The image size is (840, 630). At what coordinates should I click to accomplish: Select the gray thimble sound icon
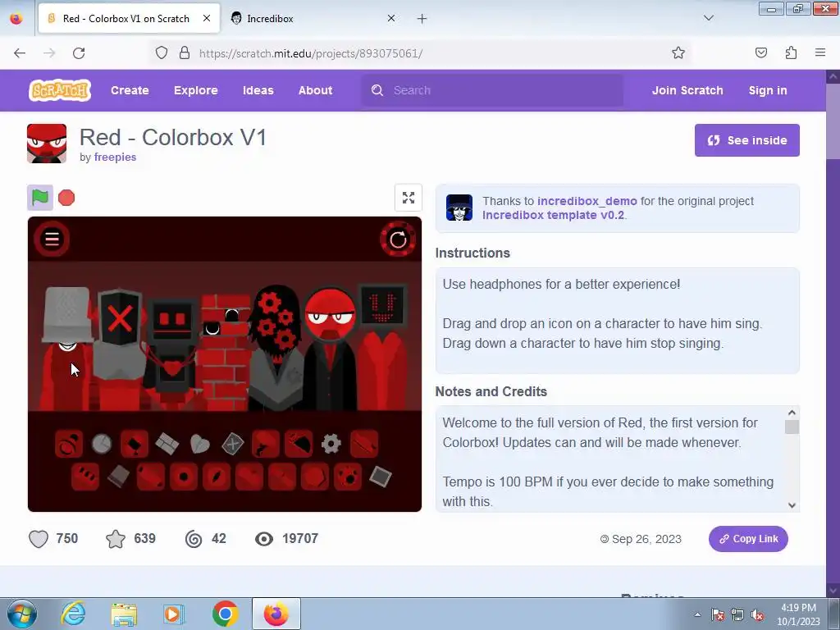pyautogui.click(x=118, y=476)
